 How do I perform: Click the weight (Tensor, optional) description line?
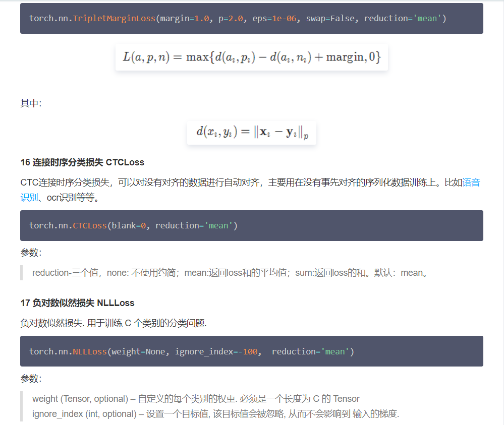coord(196,399)
